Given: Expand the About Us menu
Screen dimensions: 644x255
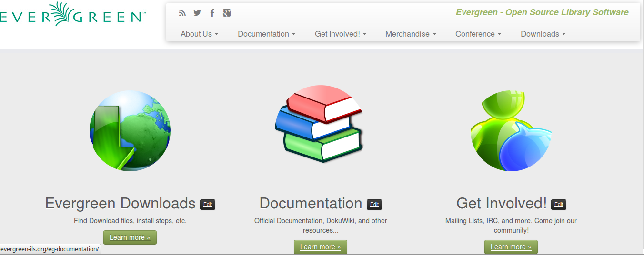Looking at the screenshot, I should click(x=200, y=34).
